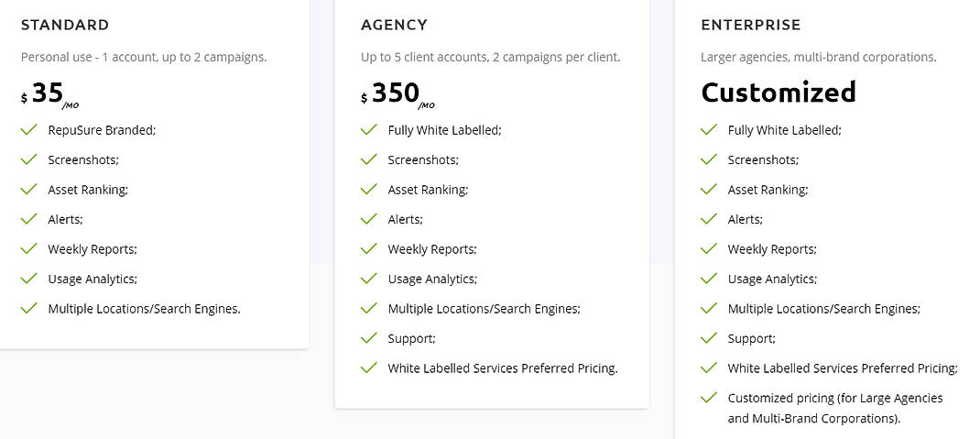Click checkmark next to Enterprise Customized pricing feature
This screenshot has width=980, height=439.
point(709,398)
